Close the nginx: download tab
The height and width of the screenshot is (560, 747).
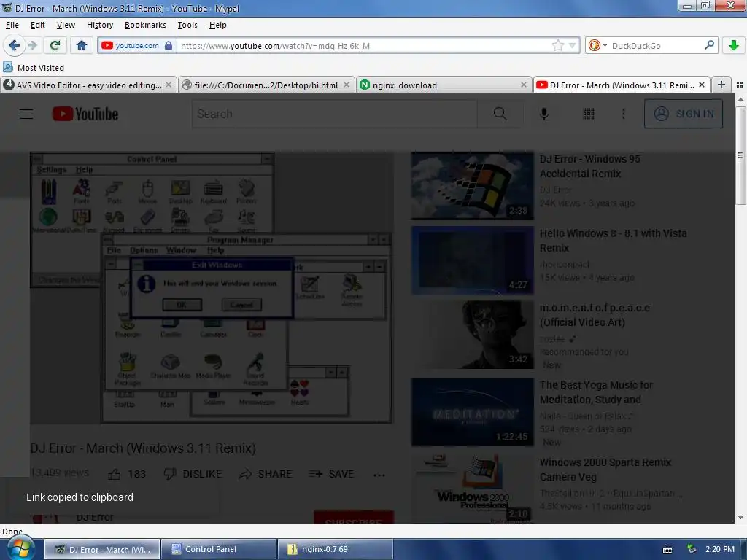(524, 85)
